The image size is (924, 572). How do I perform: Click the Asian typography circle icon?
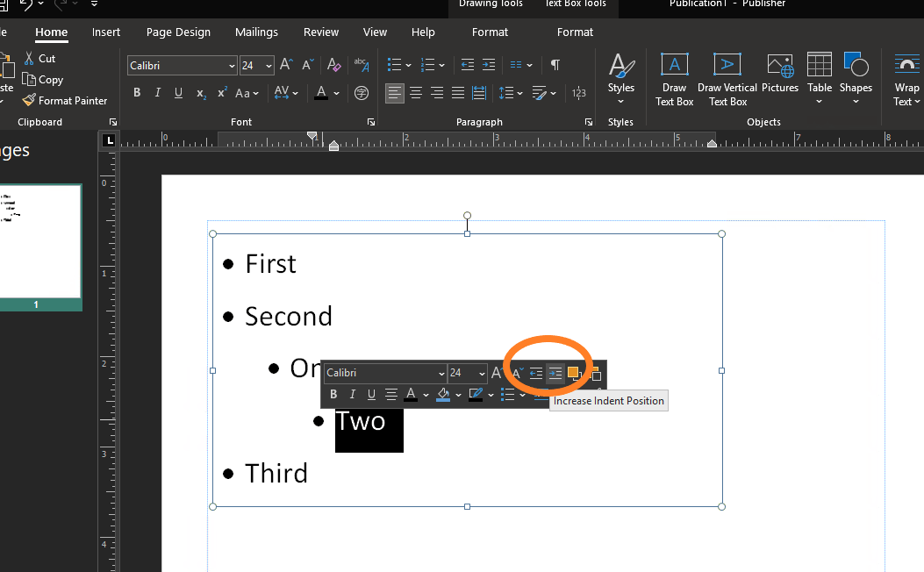click(x=362, y=92)
